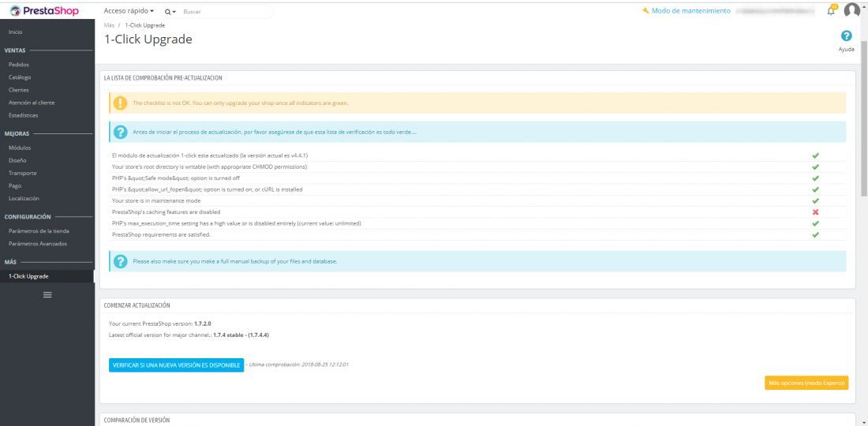This screenshot has height=426, width=868.
Task: Open Diseño menu item
Action: pos(17,160)
